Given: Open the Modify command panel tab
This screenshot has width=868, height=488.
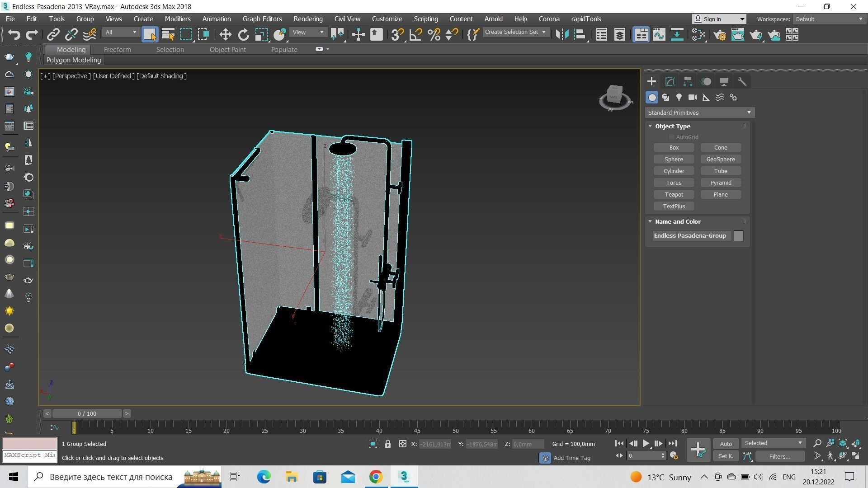Looking at the screenshot, I should point(670,81).
